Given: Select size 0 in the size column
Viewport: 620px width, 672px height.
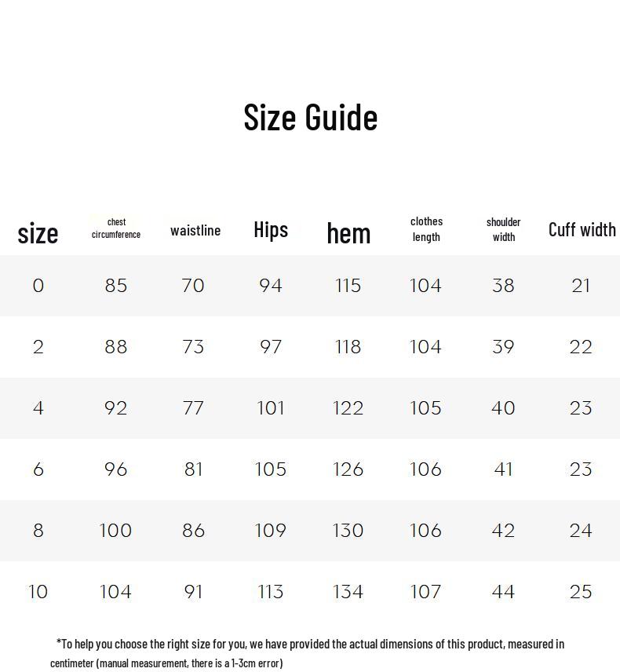Looking at the screenshot, I should point(38,286).
